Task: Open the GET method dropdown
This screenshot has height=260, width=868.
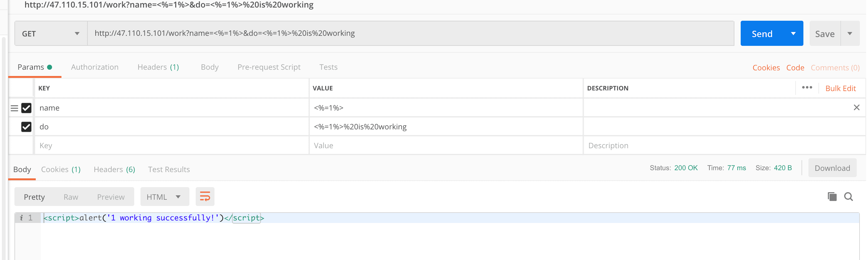Action: [50, 33]
